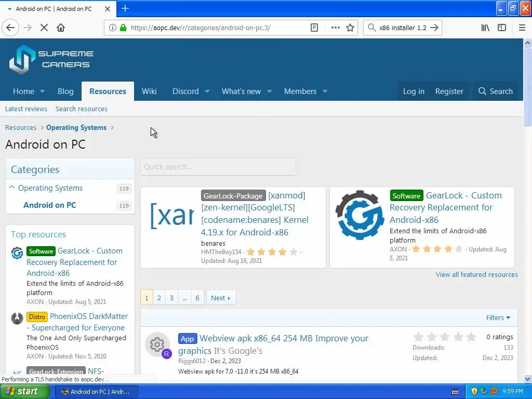Click the magnifier in browser search box

point(372,28)
